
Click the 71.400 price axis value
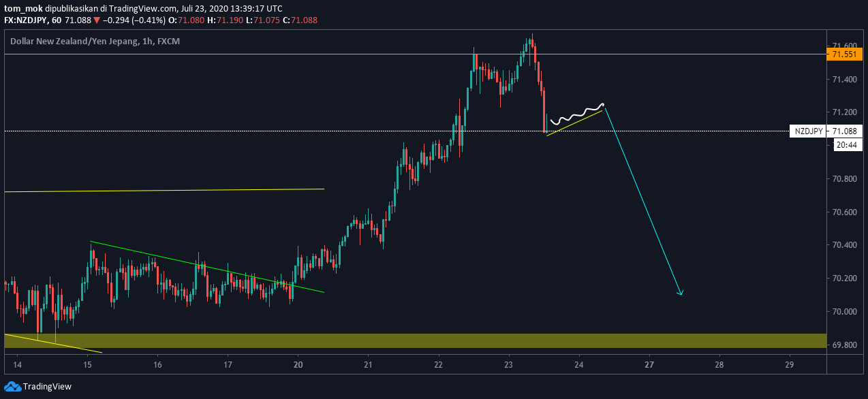click(843, 80)
